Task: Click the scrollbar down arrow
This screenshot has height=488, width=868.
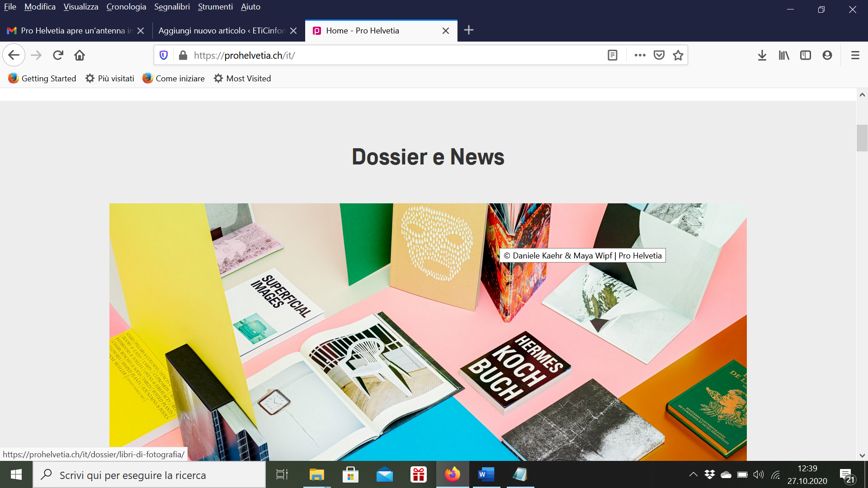Action: 862,455
